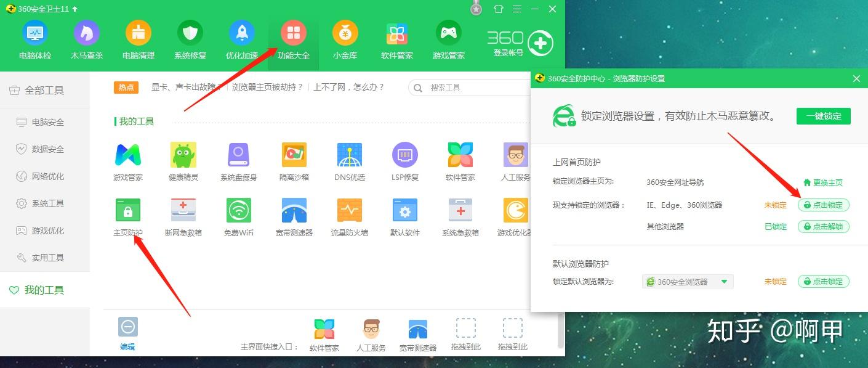The height and width of the screenshot is (368, 868).
Task: Launch LSP修复 tool
Action: [x=405, y=163]
